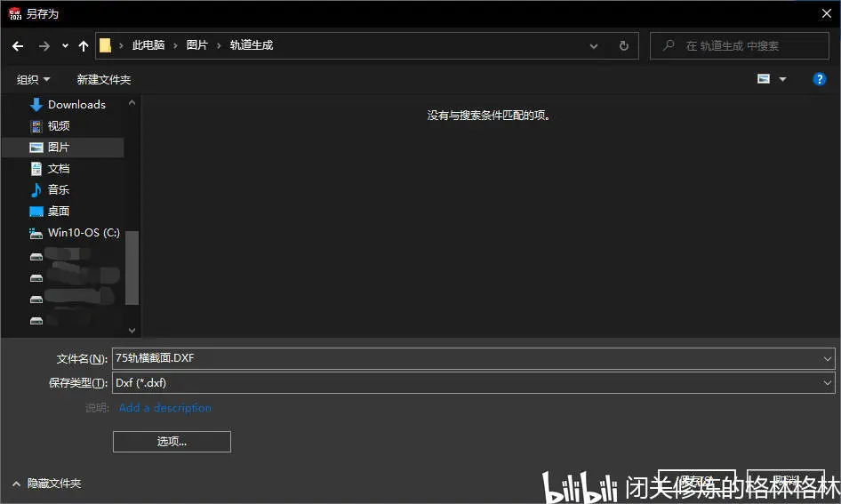The image size is (841, 504).
Task: Select 轨道生成 in the address path
Action: click(252, 45)
